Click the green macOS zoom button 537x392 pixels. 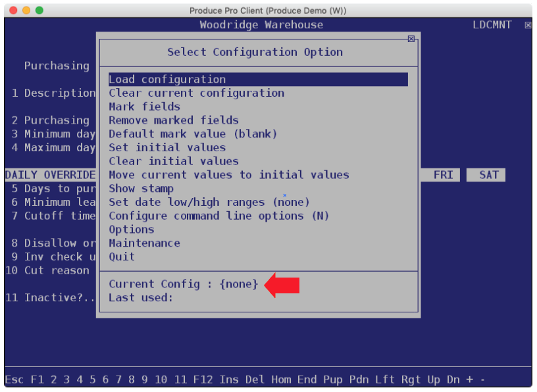pyautogui.click(x=39, y=11)
